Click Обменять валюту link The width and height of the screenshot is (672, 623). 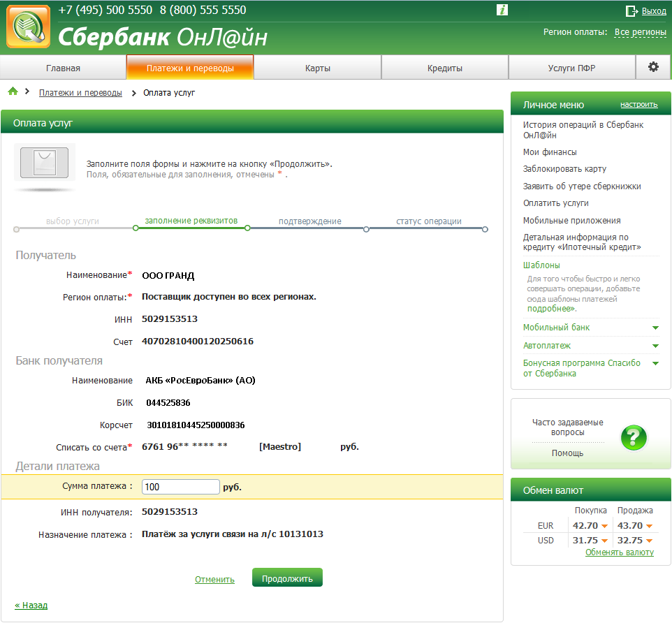point(620,552)
